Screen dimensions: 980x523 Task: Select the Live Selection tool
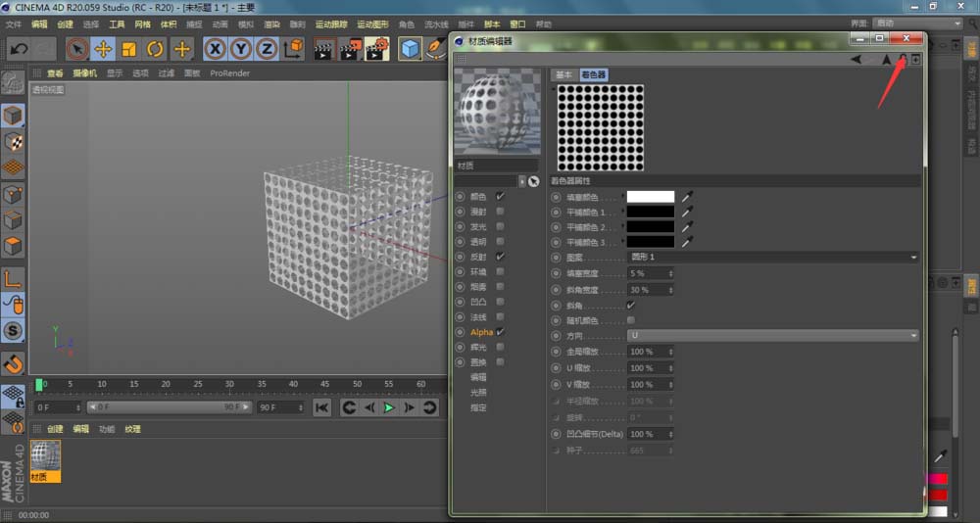[76, 49]
